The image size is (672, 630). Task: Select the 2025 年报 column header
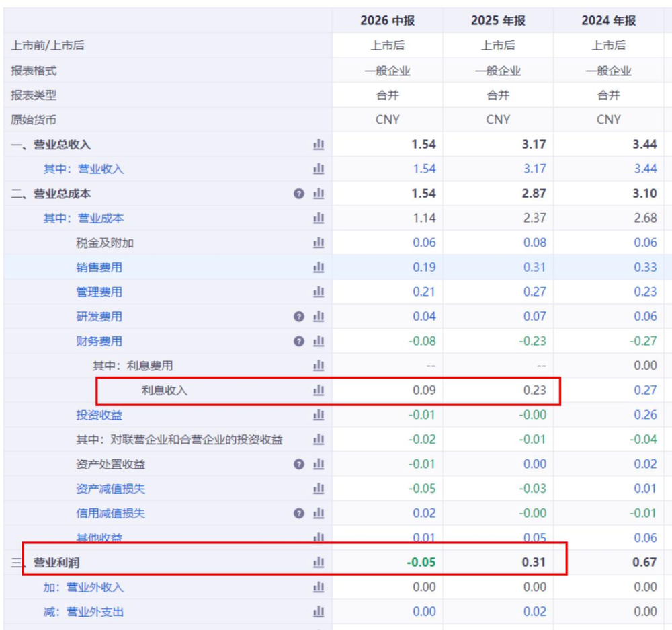pyautogui.click(x=498, y=20)
